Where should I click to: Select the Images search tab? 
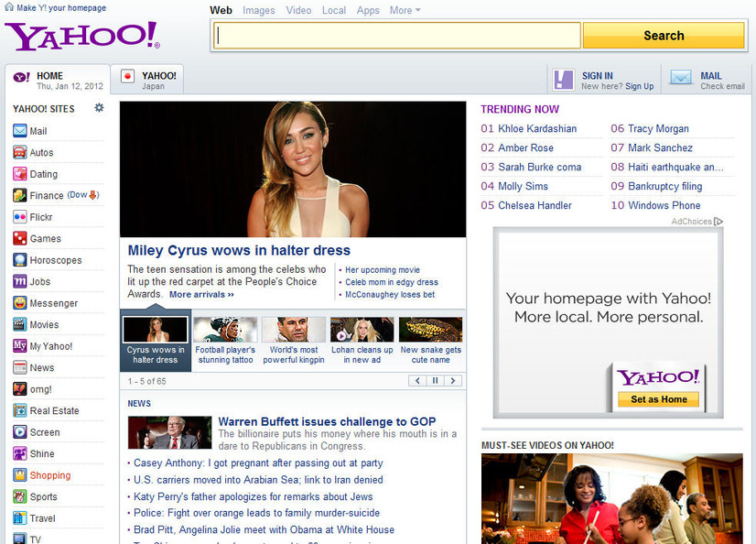click(x=259, y=10)
